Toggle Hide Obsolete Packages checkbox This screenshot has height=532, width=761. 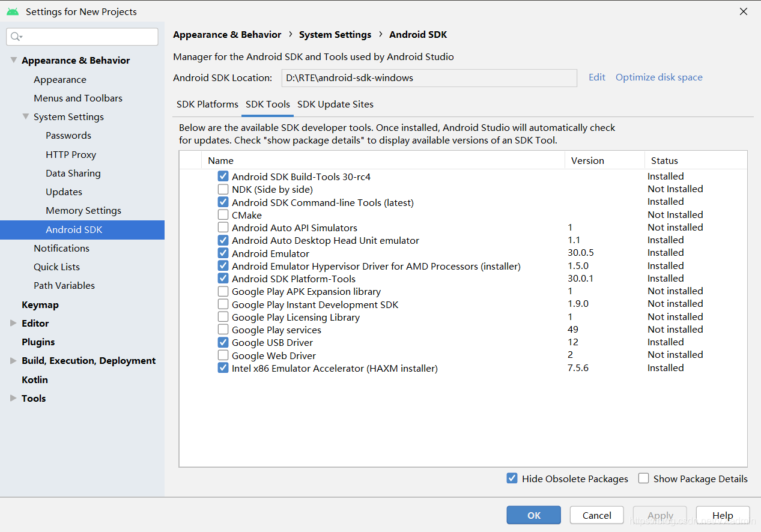[512, 479]
